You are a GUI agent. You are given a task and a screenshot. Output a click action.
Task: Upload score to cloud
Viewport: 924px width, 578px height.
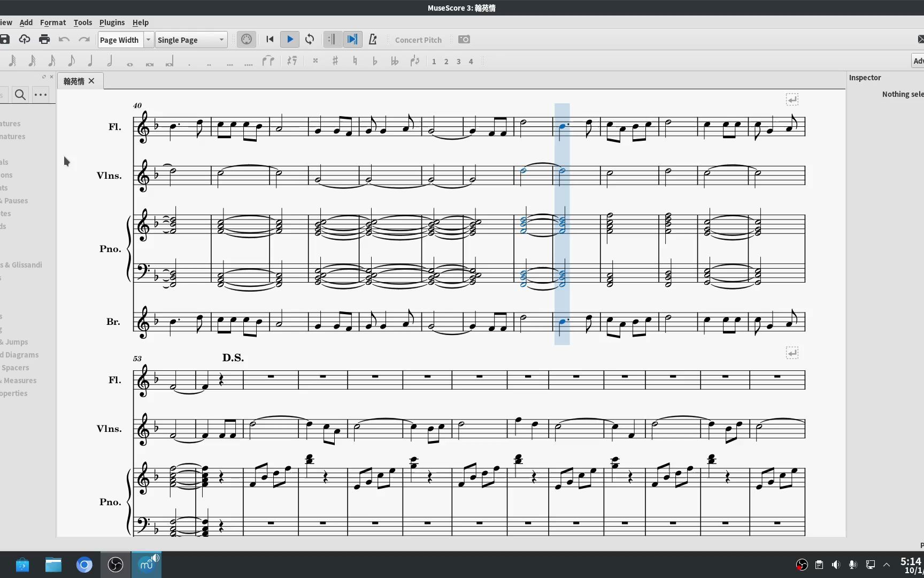coord(25,39)
